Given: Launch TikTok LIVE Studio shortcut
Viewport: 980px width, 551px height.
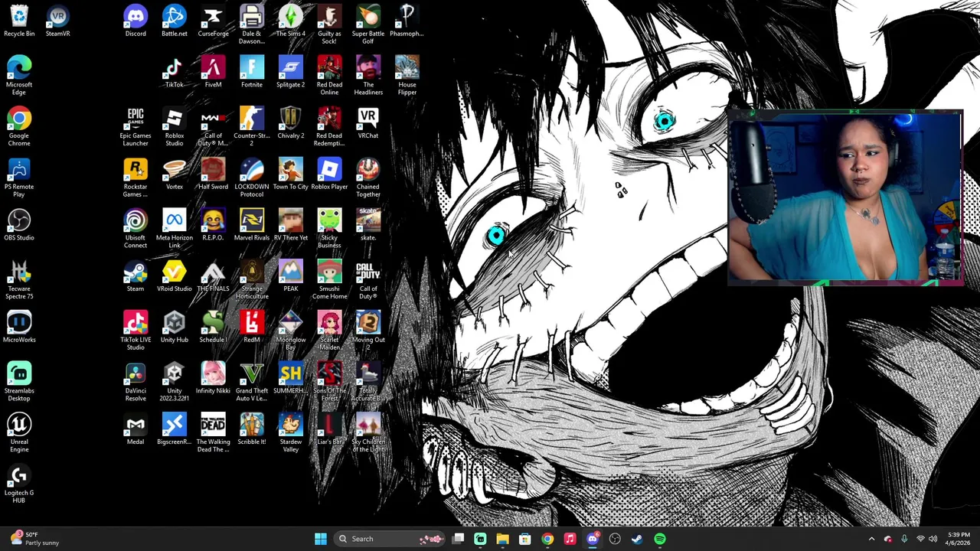Looking at the screenshot, I should [136, 331].
